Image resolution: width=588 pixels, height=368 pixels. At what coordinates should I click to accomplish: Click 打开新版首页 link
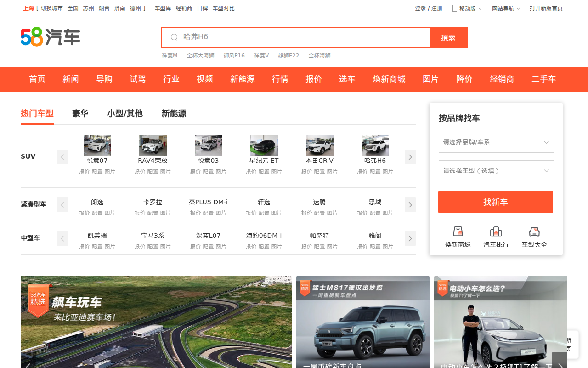pyautogui.click(x=546, y=8)
